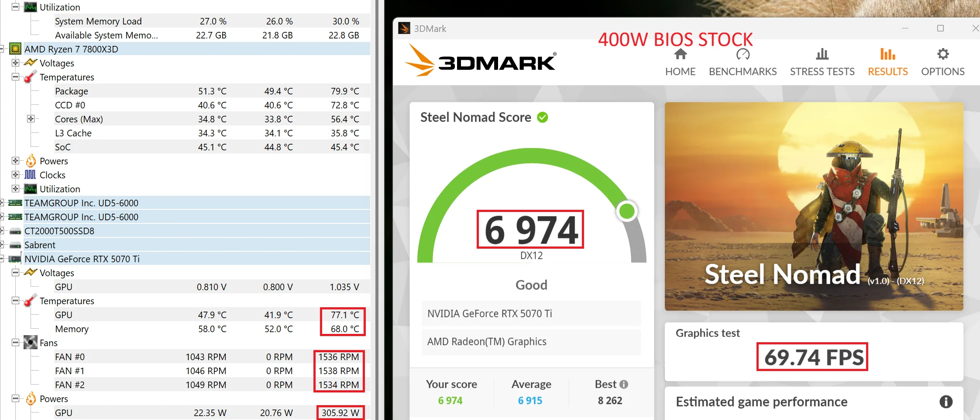
Task: Select the Memory row under NVIDIA Temperatures
Action: (x=212, y=329)
